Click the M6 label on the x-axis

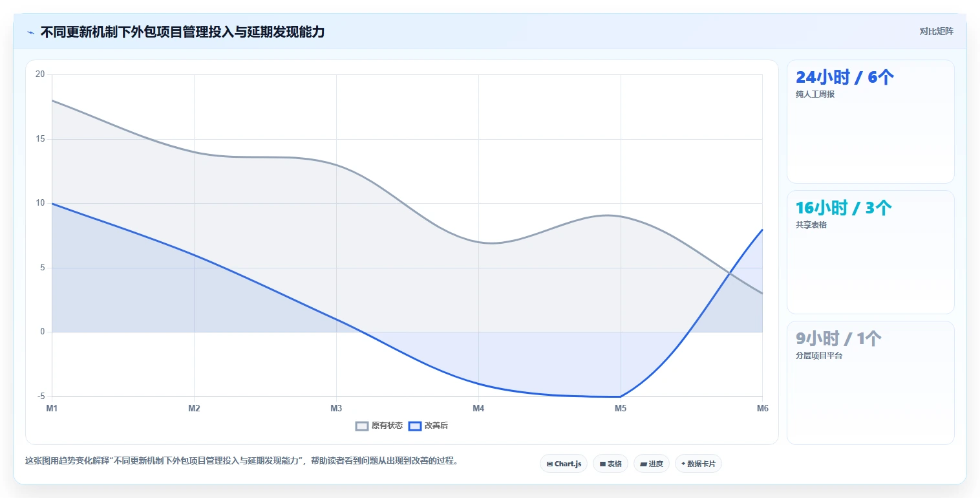(x=763, y=408)
